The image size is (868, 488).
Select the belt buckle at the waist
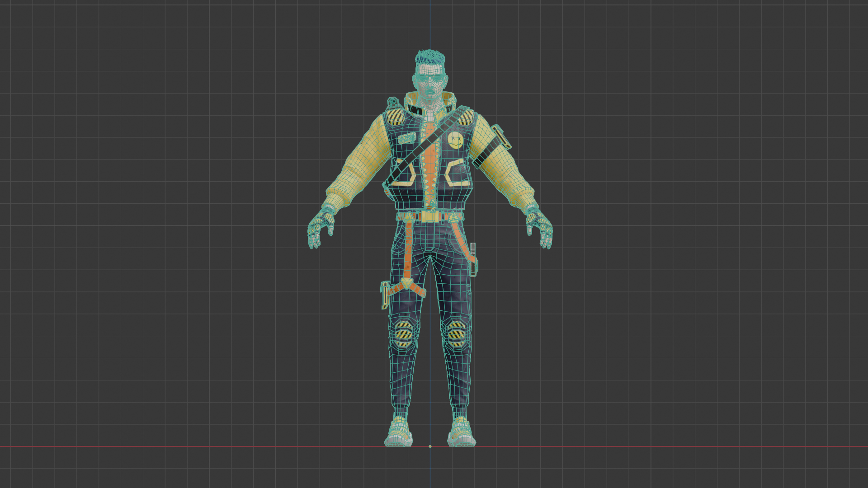[429, 217]
